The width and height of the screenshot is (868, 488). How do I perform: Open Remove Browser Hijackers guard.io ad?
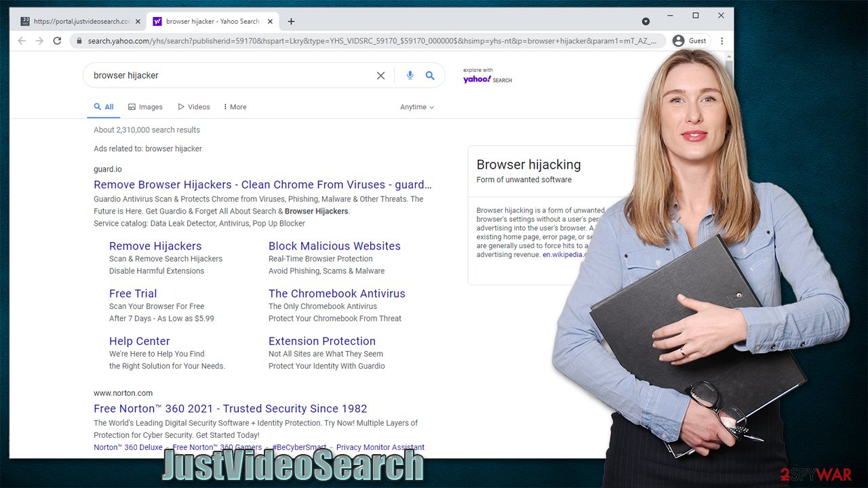tap(262, 184)
